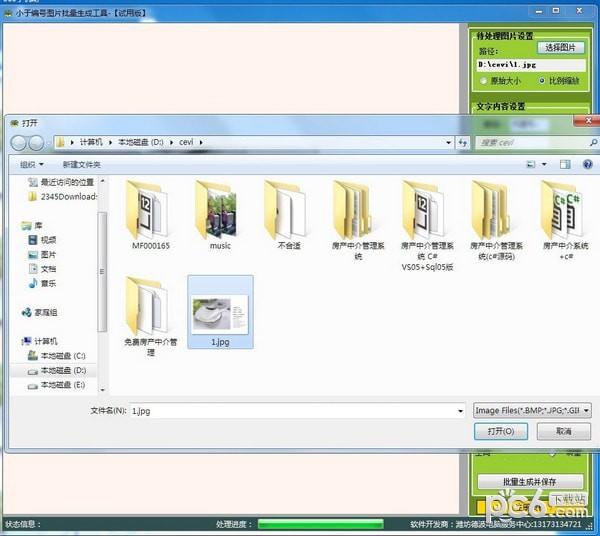The width and height of the screenshot is (600, 536).
Task: Open the 免费房产中介管理 folder
Action: click(151, 310)
